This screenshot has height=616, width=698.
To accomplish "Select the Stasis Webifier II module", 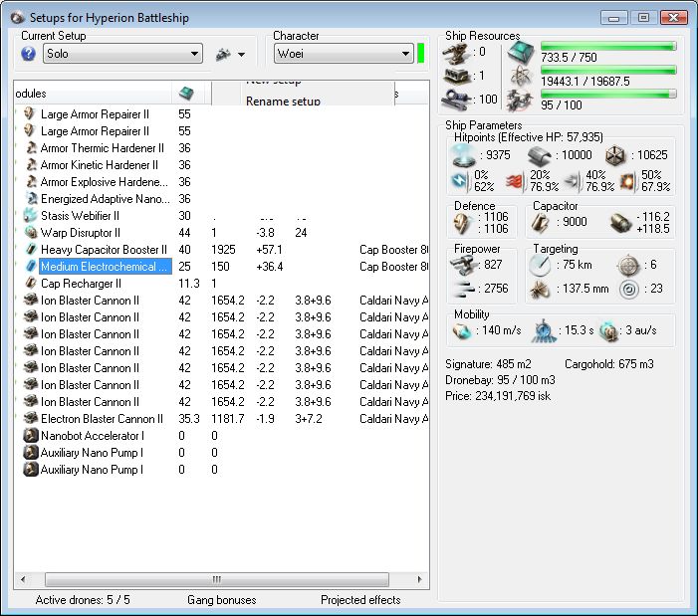I will pos(80,216).
